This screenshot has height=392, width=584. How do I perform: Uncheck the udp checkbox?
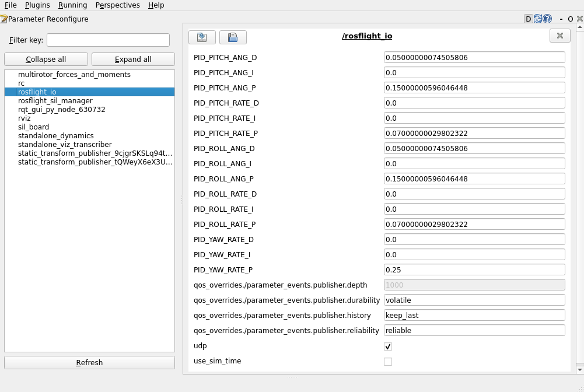(388, 346)
